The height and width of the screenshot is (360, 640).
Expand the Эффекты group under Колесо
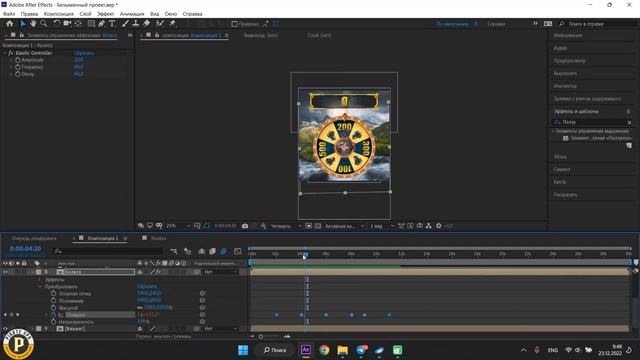click(40, 280)
